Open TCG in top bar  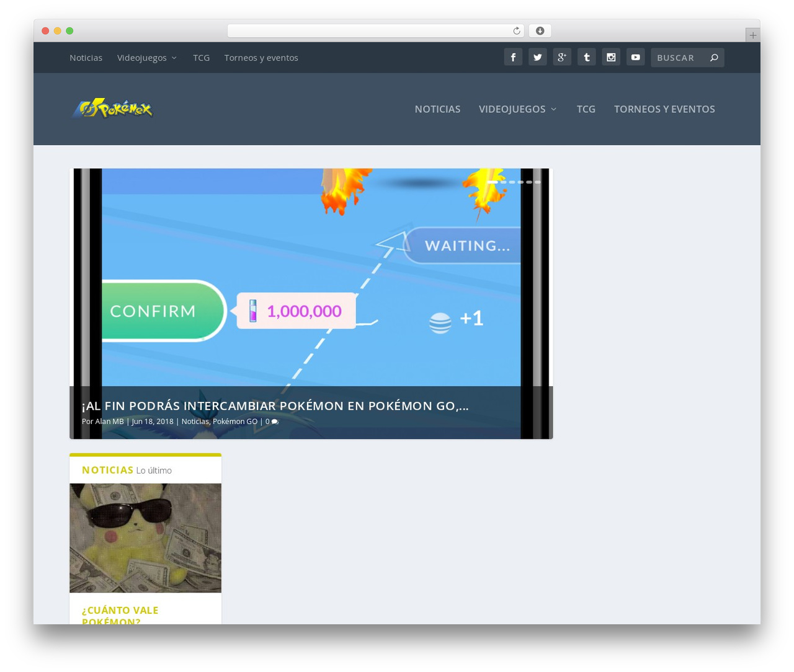(x=201, y=58)
